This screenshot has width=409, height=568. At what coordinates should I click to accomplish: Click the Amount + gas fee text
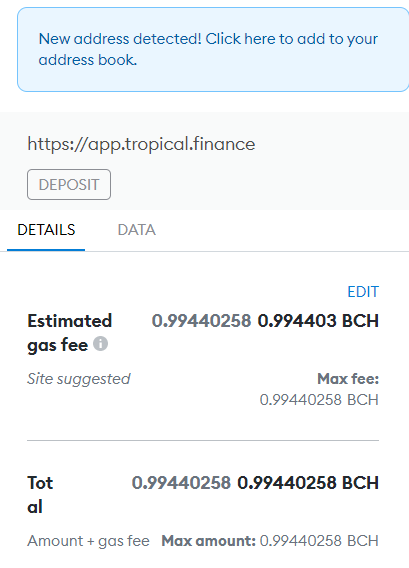88,541
